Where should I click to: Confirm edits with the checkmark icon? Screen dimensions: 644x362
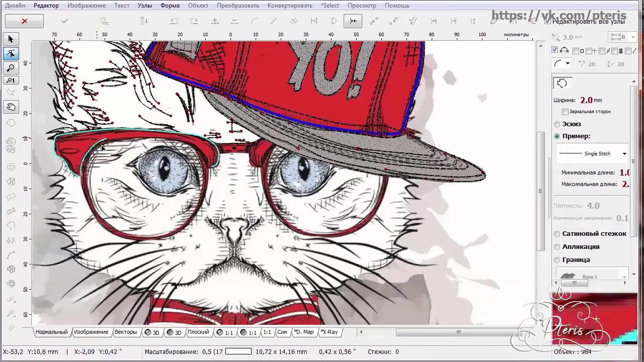64,21
